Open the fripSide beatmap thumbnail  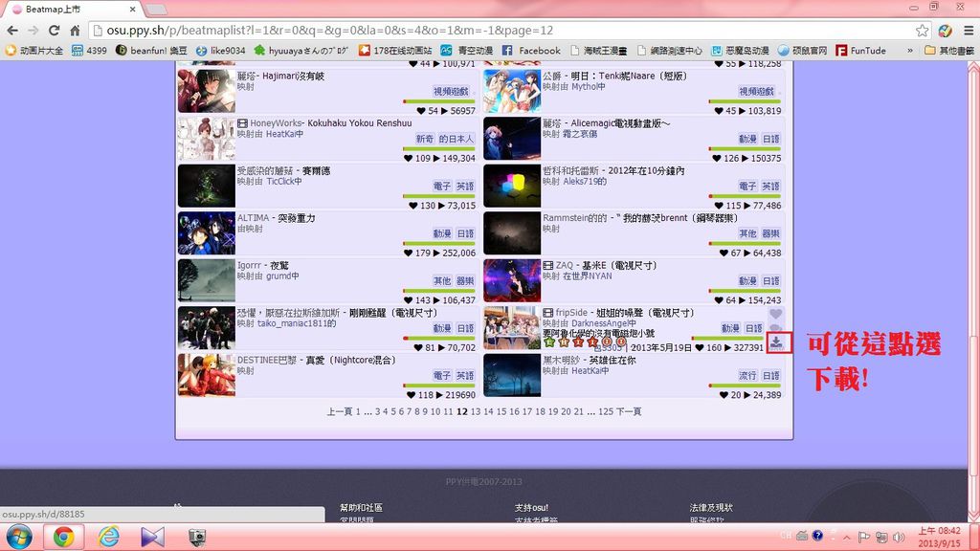(512, 328)
